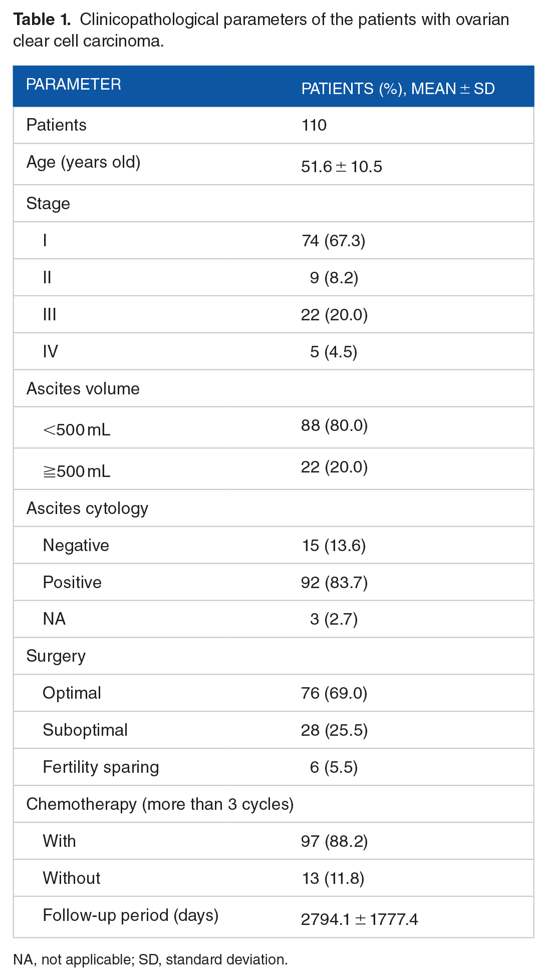Click the PATIENTS (%), MEAN ± SD header

coord(398,89)
